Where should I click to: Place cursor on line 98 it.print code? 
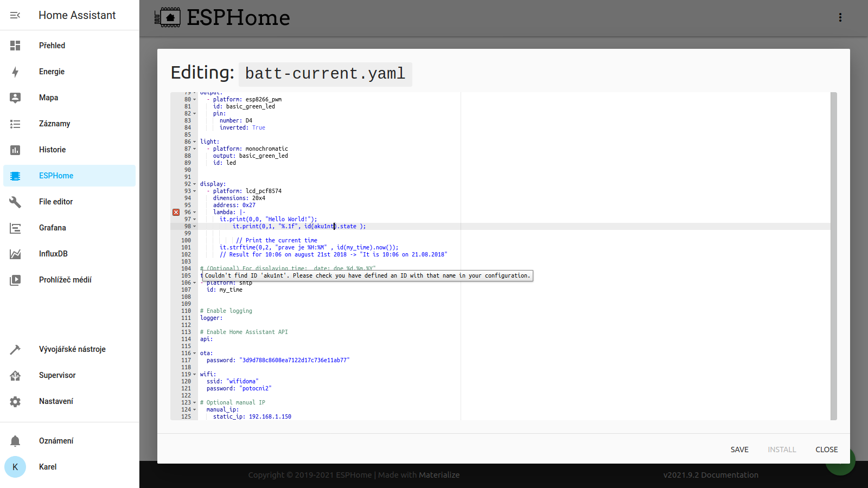coord(299,226)
